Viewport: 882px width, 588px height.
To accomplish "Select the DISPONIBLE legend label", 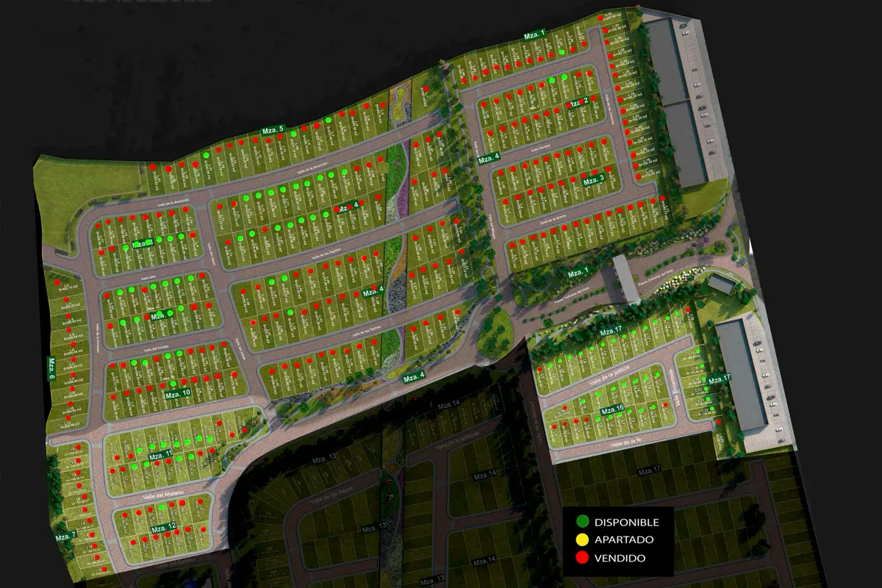I will 626,523.
